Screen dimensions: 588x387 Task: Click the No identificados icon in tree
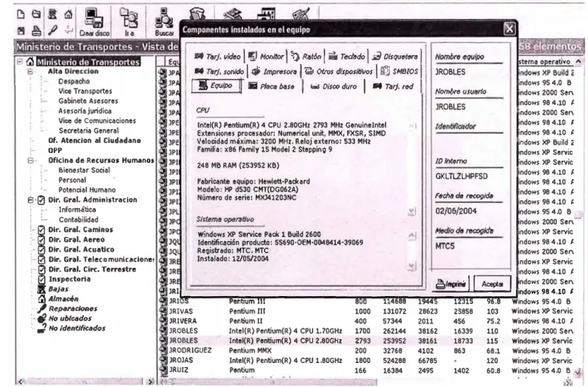(x=42, y=329)
